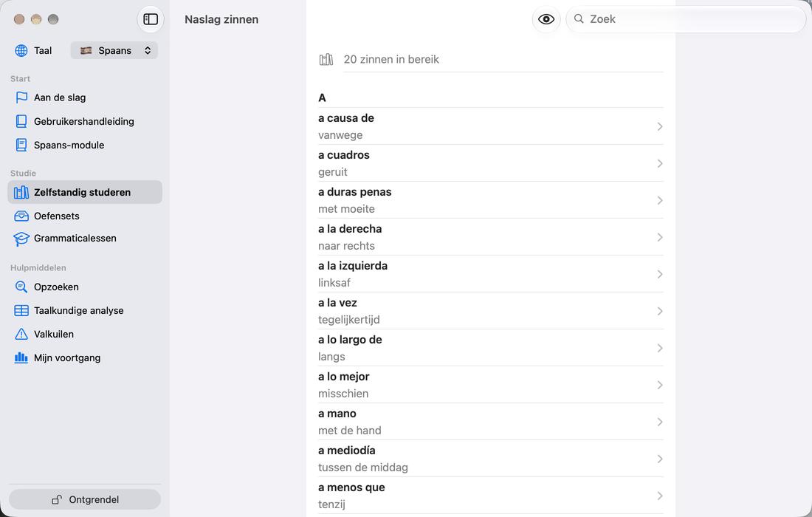Image resolution: width=812 pixels, height=517 pixels.
Task: Click the Valkuilen warning triangle icon
Action: (x=21, y=334)
